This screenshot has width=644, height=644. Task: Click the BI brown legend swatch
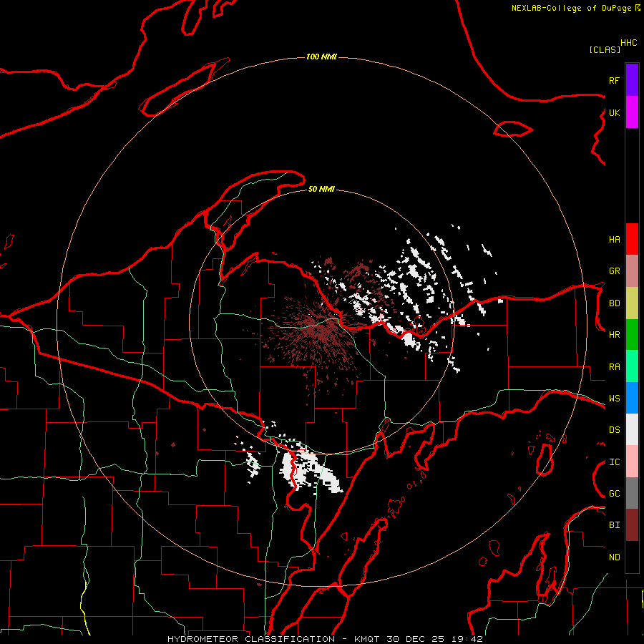point(632,525)
